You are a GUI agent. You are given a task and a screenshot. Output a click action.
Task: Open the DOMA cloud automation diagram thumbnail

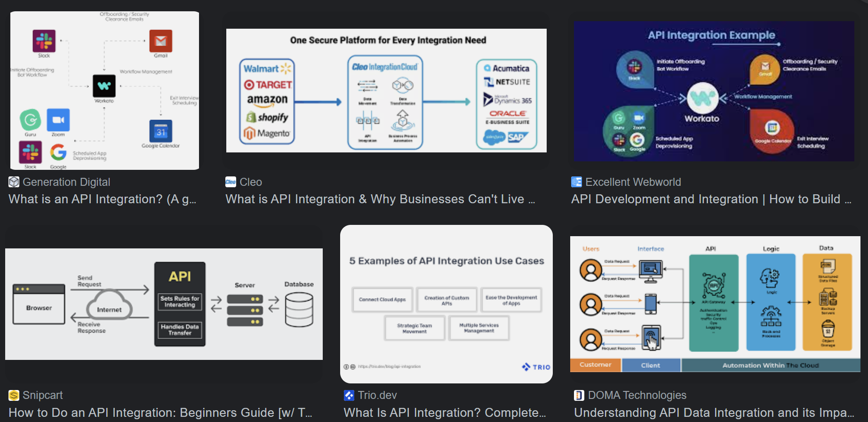tap(715, 304)
